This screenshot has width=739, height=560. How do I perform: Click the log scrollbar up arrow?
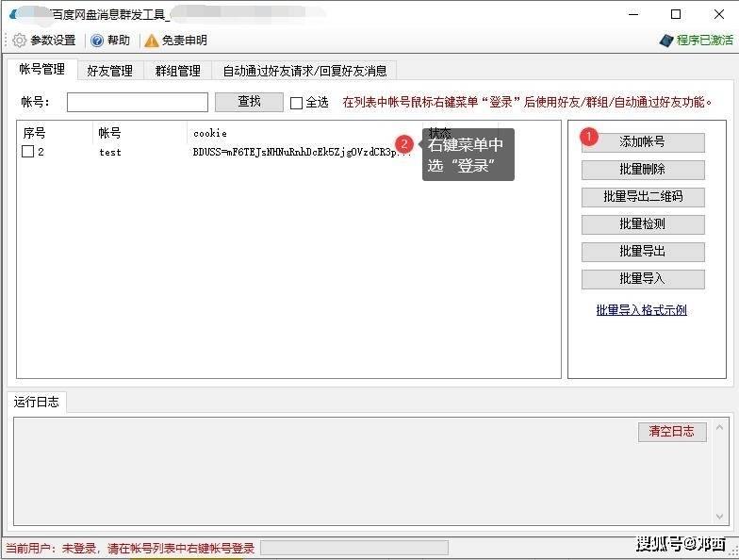tap(719, 428)
